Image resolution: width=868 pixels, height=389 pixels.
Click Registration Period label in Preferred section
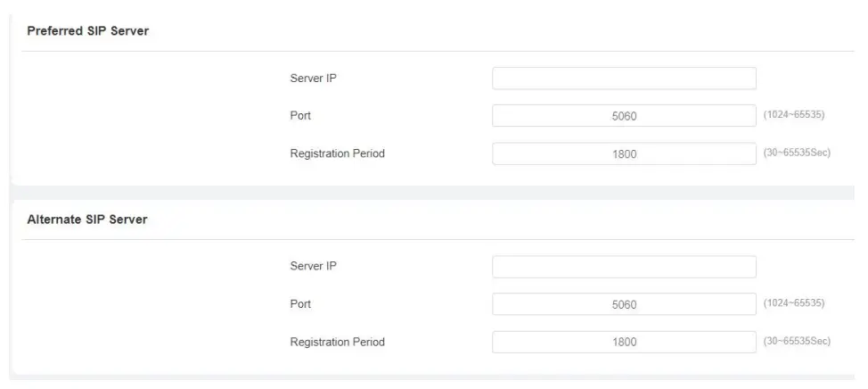point(337,153)
